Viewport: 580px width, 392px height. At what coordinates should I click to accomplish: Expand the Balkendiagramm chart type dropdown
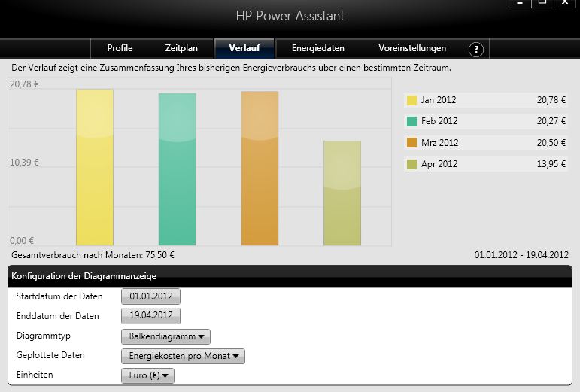tap(165, 336)
